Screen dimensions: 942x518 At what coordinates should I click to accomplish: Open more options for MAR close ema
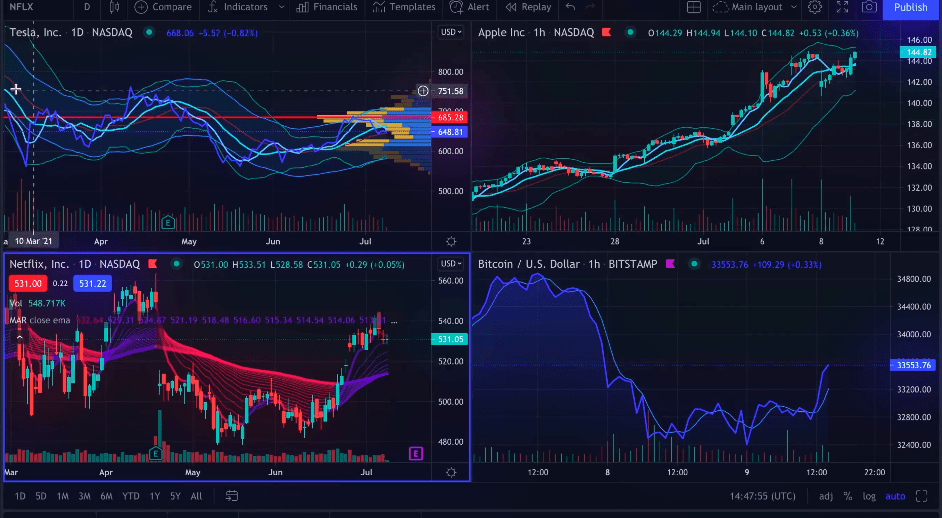click(394, 320)
